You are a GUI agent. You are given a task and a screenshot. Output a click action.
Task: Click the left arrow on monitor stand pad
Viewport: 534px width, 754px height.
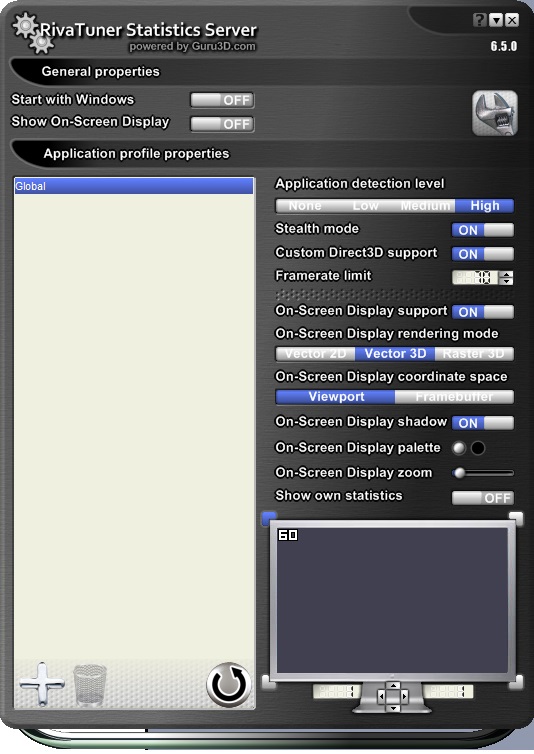381,696
